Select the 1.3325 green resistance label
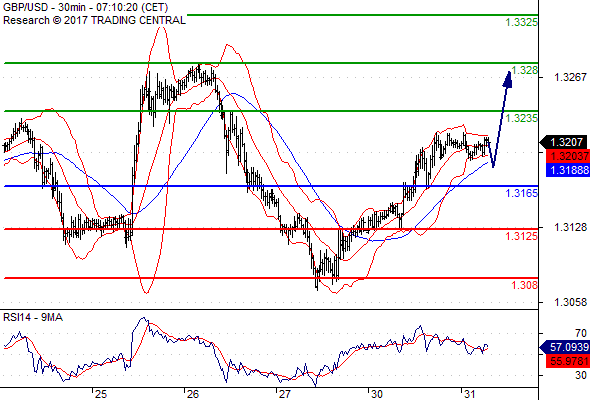Screen dimensions: 590x400 coord(522,22)
